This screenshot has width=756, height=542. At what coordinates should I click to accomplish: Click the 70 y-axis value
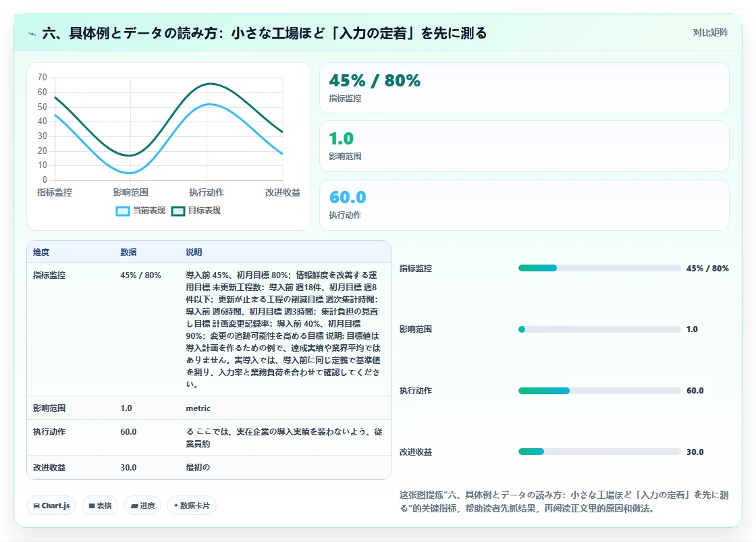(43, 78)
